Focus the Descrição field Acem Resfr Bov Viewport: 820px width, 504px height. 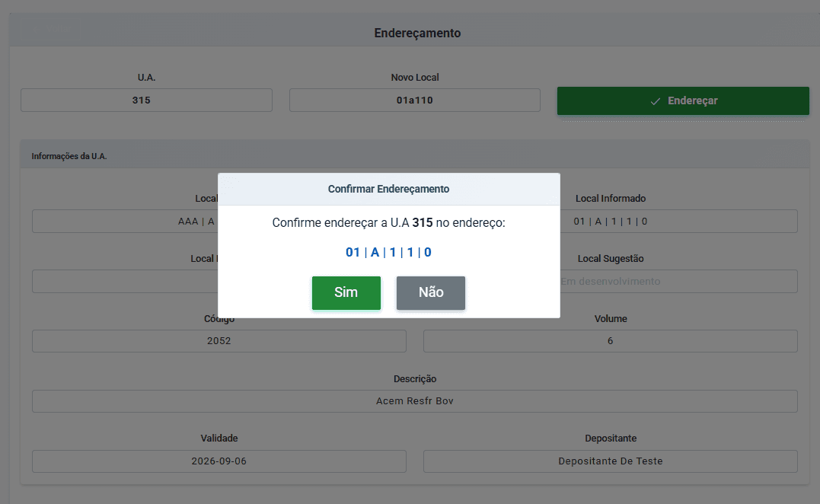tap(414, 401)
